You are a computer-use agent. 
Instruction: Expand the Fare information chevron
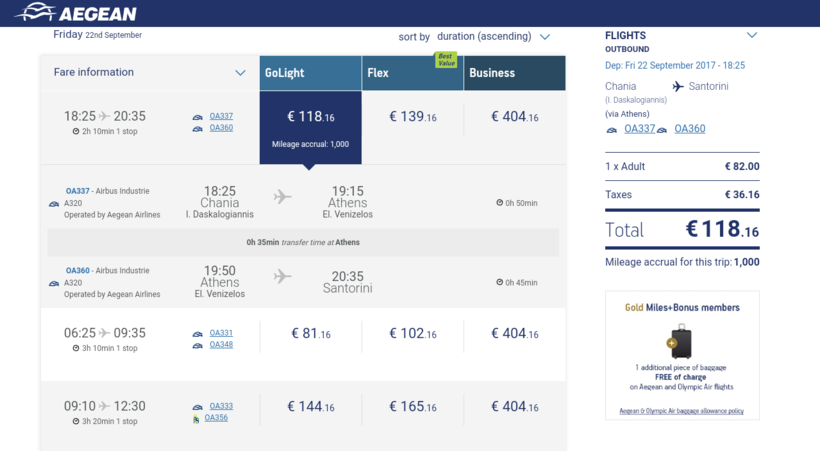pos(240,73)
